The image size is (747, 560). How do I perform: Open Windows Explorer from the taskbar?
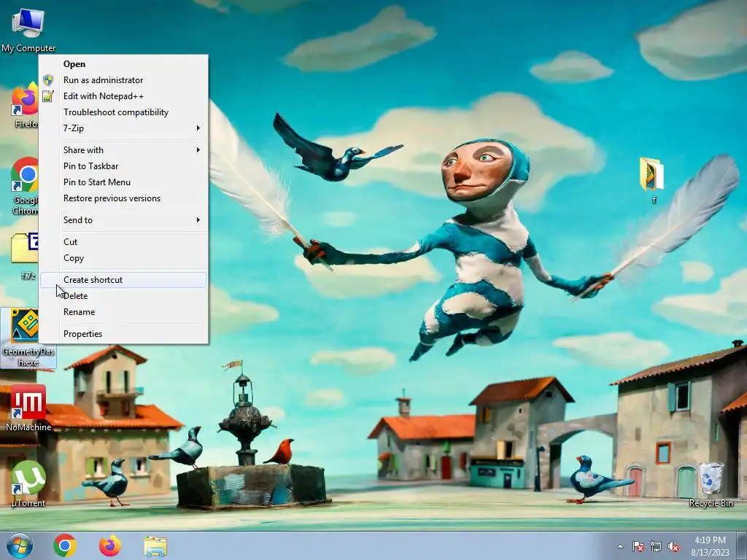[x=155, y=546]
